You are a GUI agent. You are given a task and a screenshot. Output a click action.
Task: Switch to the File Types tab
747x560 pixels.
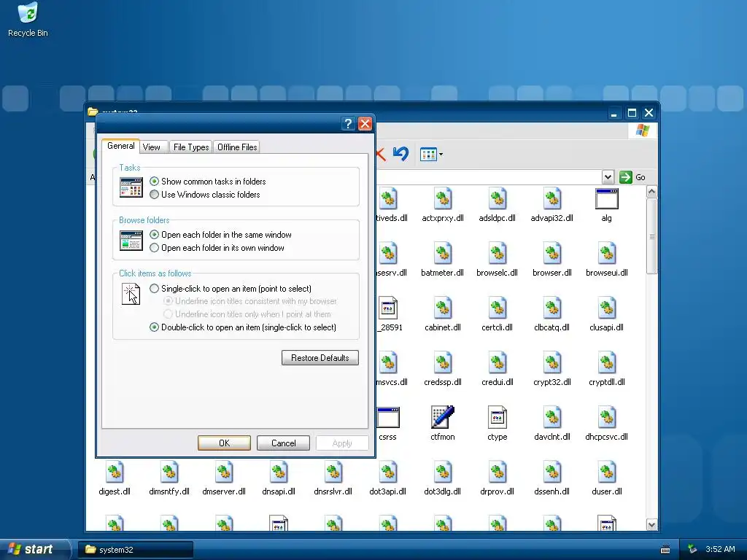pos(191,147)
